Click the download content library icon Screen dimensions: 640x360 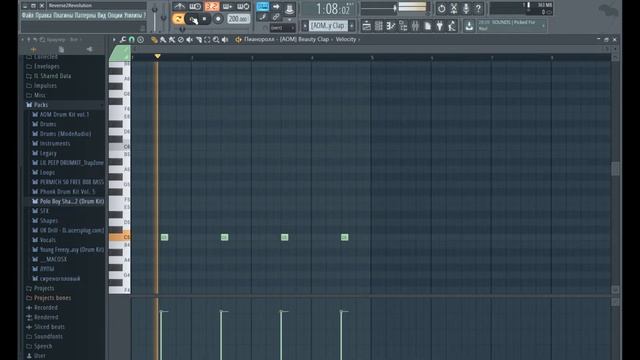[469, 26]
